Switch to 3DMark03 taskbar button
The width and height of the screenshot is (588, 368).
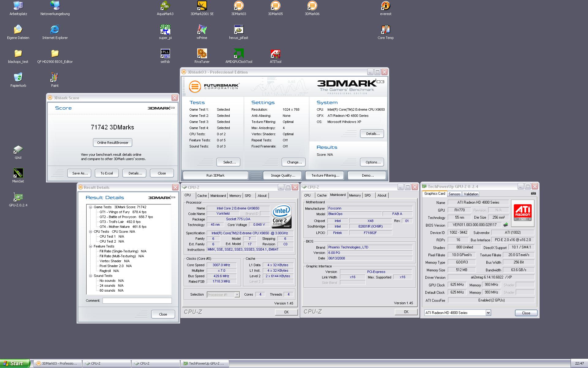(58, 363)
